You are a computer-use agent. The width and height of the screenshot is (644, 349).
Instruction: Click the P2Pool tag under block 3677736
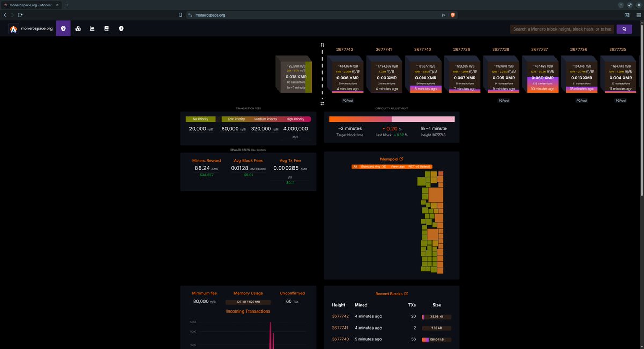tap(582, 100)
